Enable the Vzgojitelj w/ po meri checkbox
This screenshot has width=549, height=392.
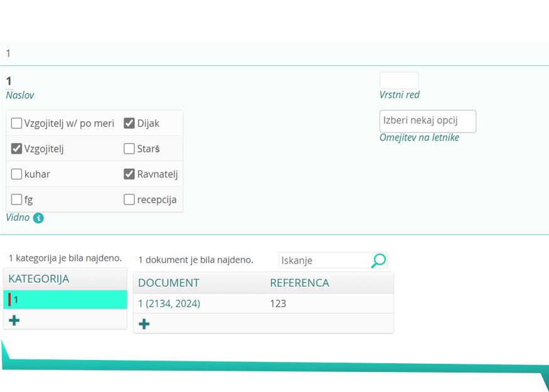coord(17,124)
